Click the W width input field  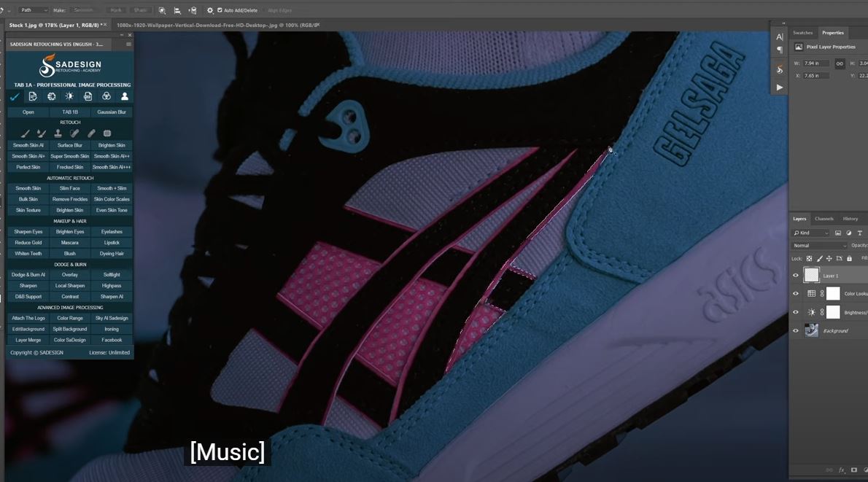click(x=816, y=63)
